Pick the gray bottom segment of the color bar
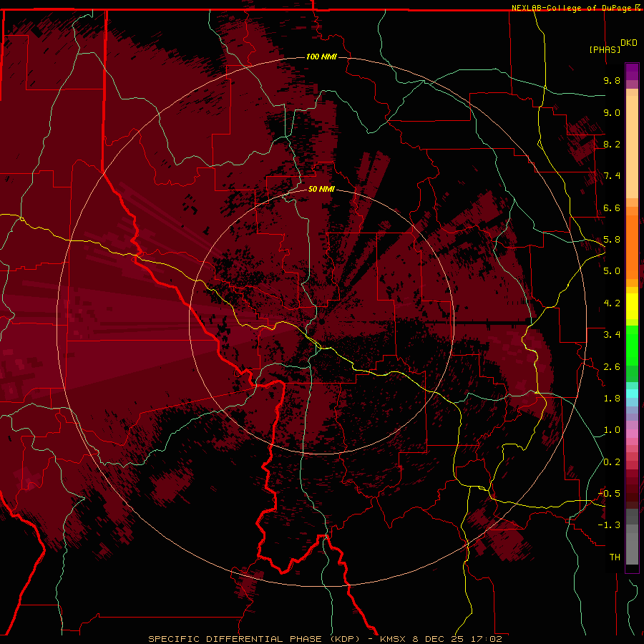 click(632, 548)
